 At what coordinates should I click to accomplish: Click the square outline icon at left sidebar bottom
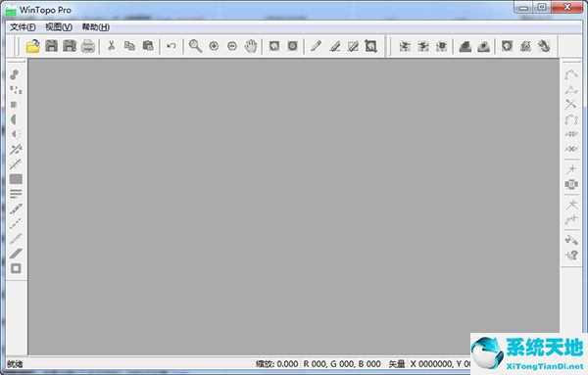pos(16,268)
